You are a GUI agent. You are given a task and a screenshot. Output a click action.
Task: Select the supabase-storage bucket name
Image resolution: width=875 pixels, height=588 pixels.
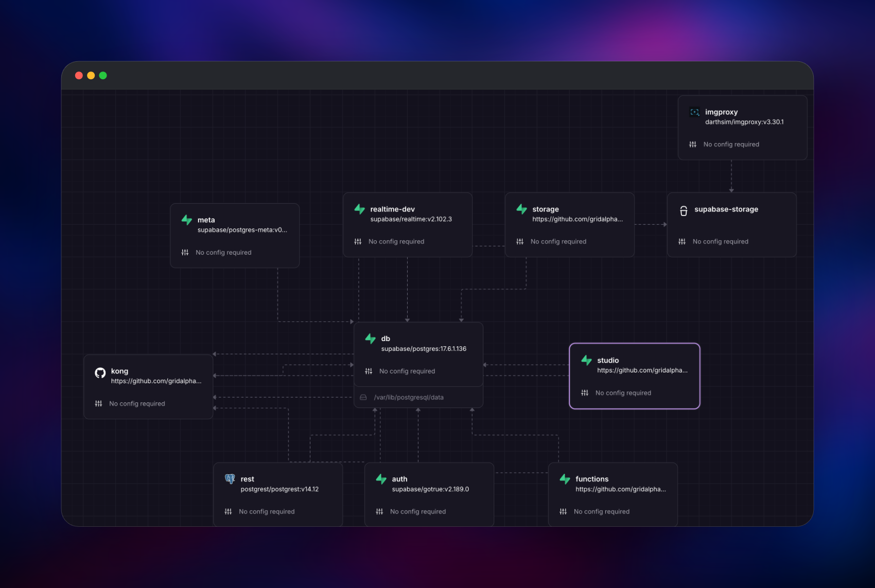(x=726, y=209)
